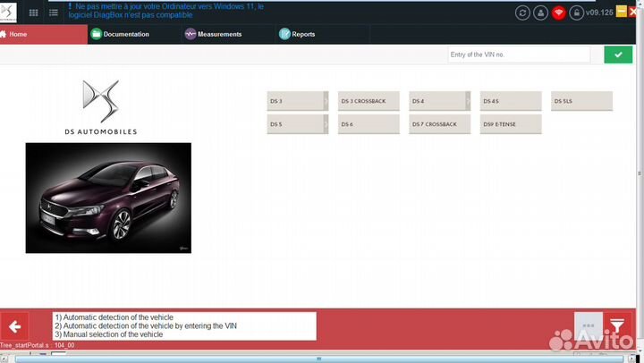Viewport: 644px width, 363px height.
Task: Open the Reports tab
Action: [322, 34]
